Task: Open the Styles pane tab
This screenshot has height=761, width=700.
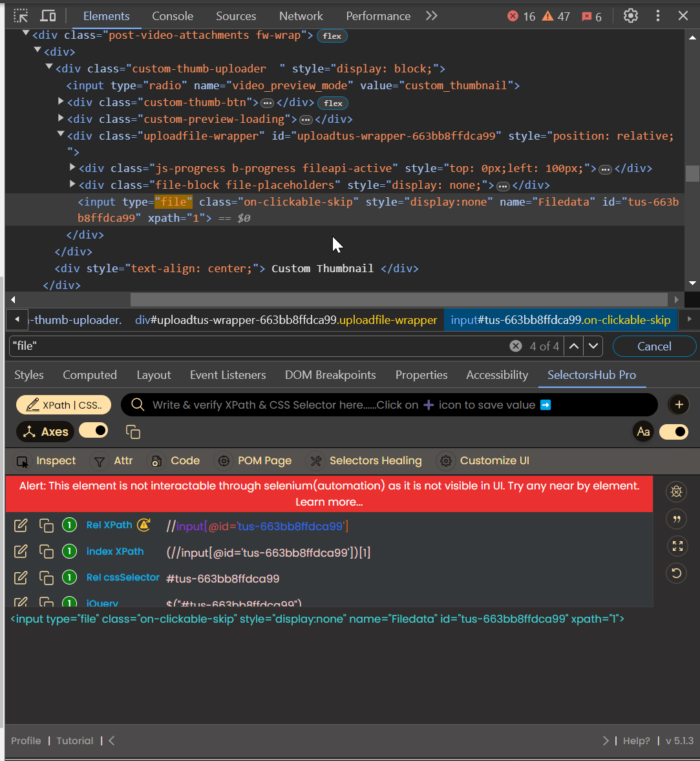Action: point(29,374)
